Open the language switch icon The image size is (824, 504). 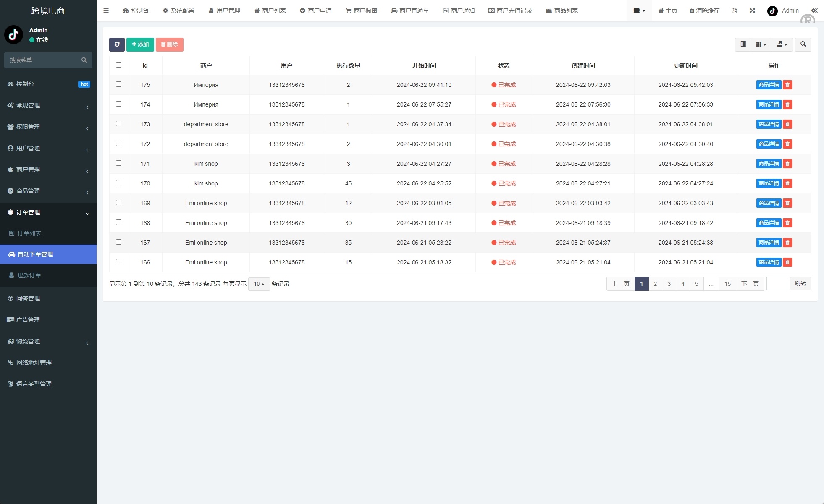[x=735, y=10]
